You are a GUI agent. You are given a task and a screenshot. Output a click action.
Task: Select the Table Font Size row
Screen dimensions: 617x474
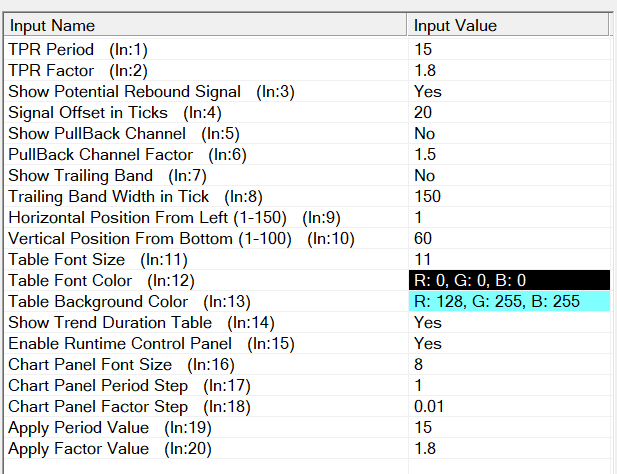[307, 260]
